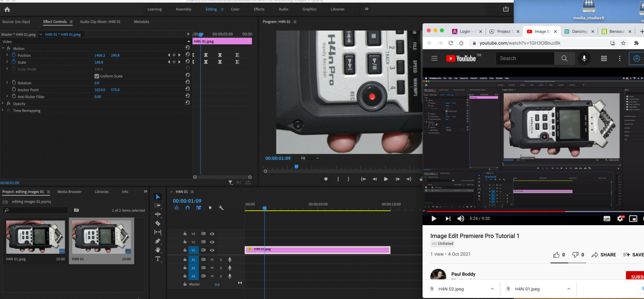The height and width of the screenshot is (299, 644).
Task: Hide video track V2 with eye icon
Action: click(x=212, y=242)
